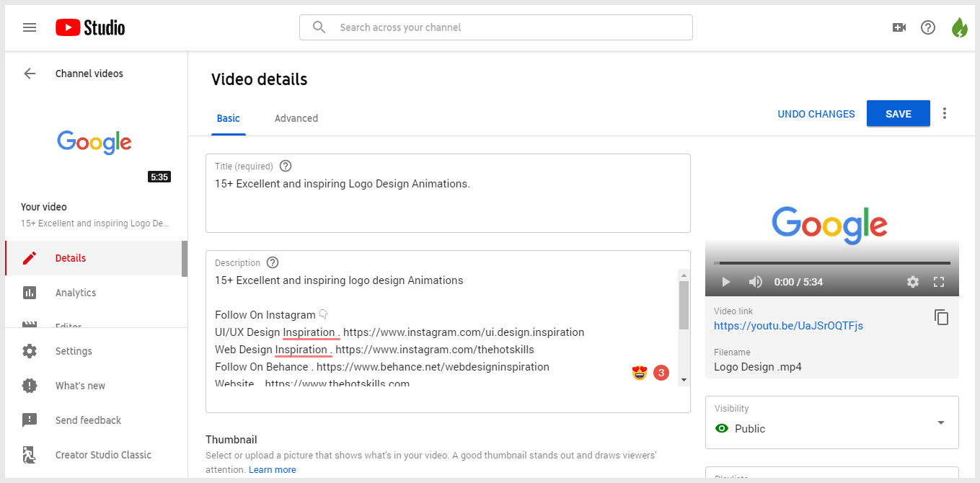Click the Creator Studio Classic exit icon
The height and width of the screenshot is (483, 980).
click(30, 455)
